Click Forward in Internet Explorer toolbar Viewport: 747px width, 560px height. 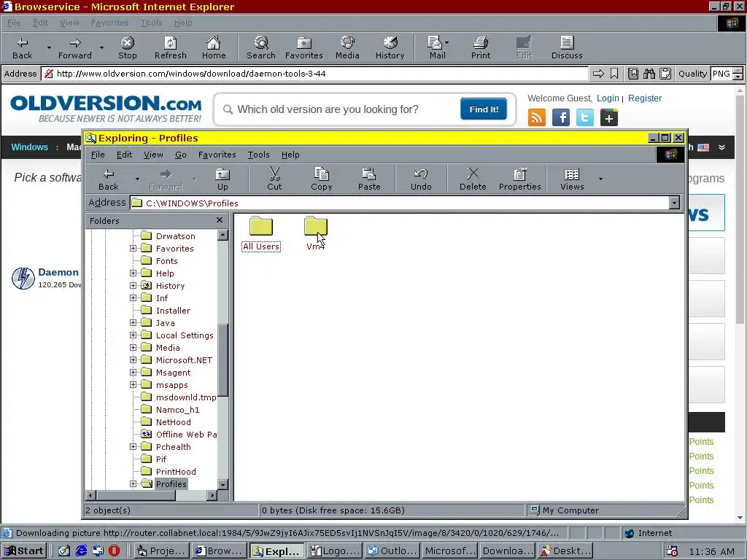pos(75,47)
